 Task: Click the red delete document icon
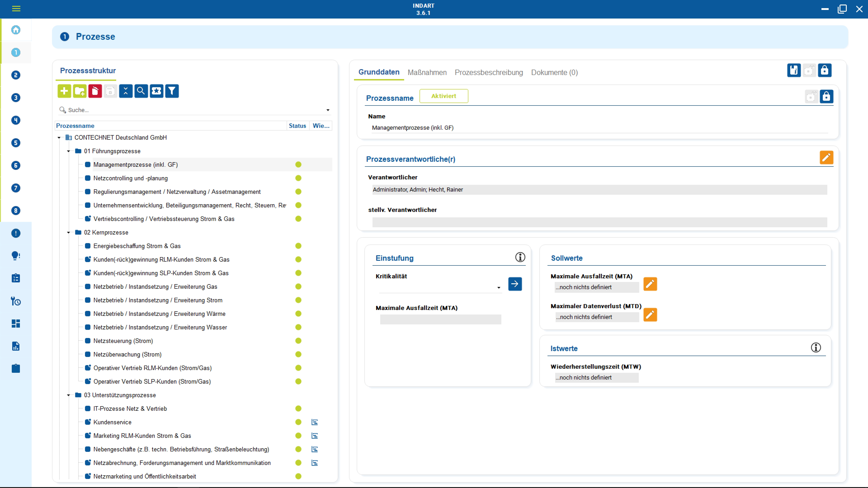tap(95, 91)
